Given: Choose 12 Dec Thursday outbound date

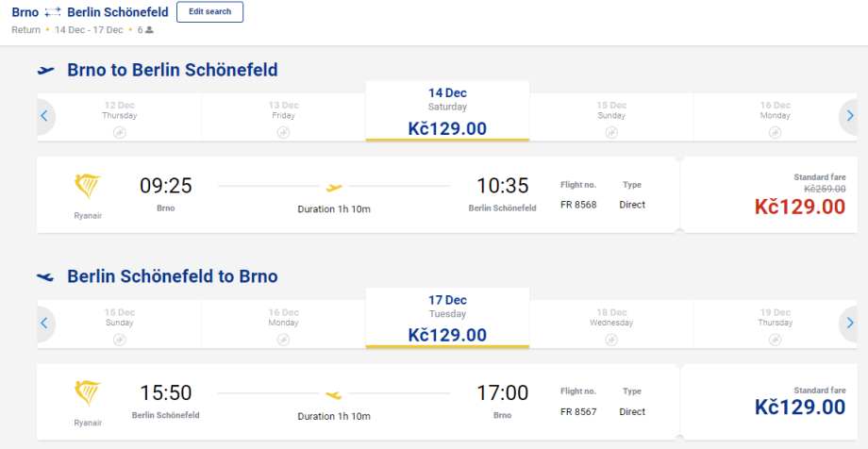Looking at the screenshot, I should (120, 117).
